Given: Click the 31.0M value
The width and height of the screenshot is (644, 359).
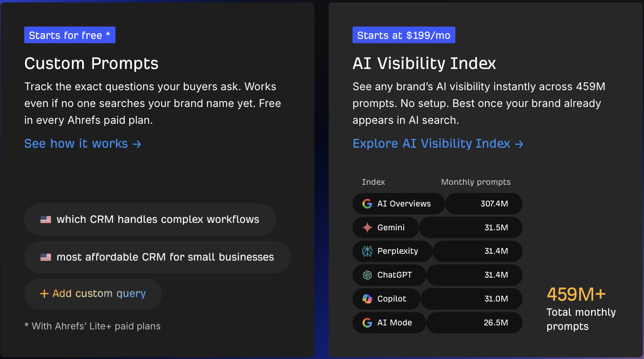Looking at the screenshot, I should point(496,299).
